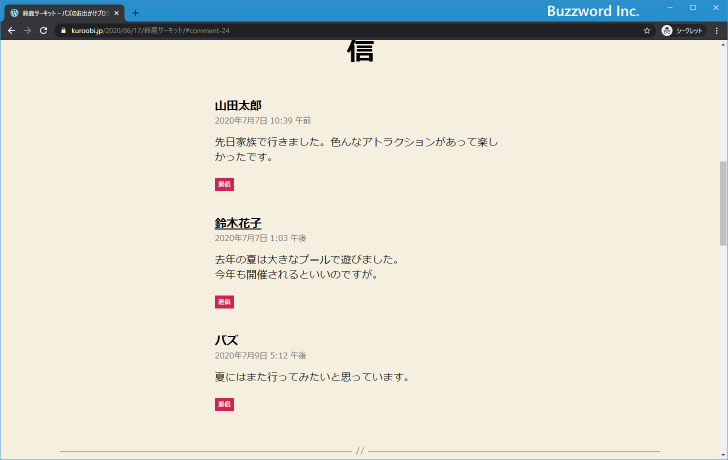Click the padlock site info icon
Viewport: 728px width, 460px height.
pos(64,31)
